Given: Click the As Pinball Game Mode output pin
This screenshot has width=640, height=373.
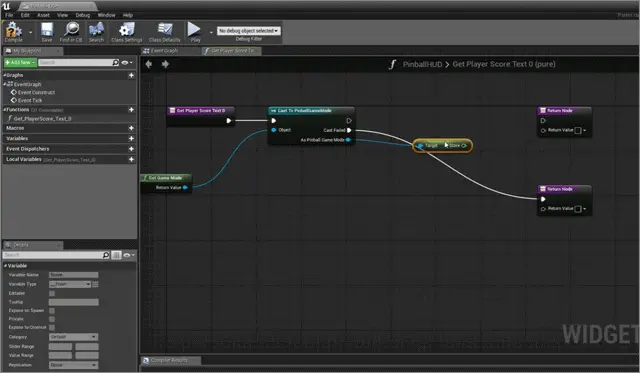Looking at the screenshot, I should tap(348, 140).
